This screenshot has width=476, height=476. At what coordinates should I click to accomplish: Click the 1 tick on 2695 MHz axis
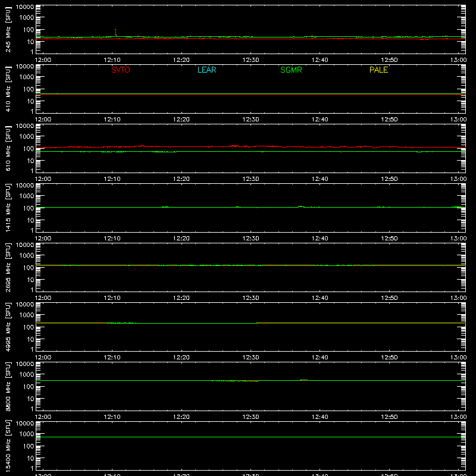(x=32, y=290)
